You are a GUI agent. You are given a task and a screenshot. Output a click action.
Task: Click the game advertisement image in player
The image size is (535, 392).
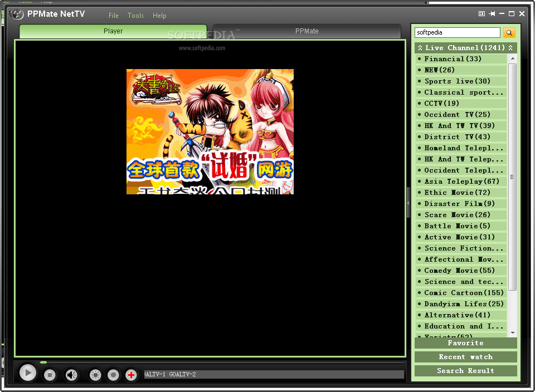pyautogui.click(x=210, y=131)
